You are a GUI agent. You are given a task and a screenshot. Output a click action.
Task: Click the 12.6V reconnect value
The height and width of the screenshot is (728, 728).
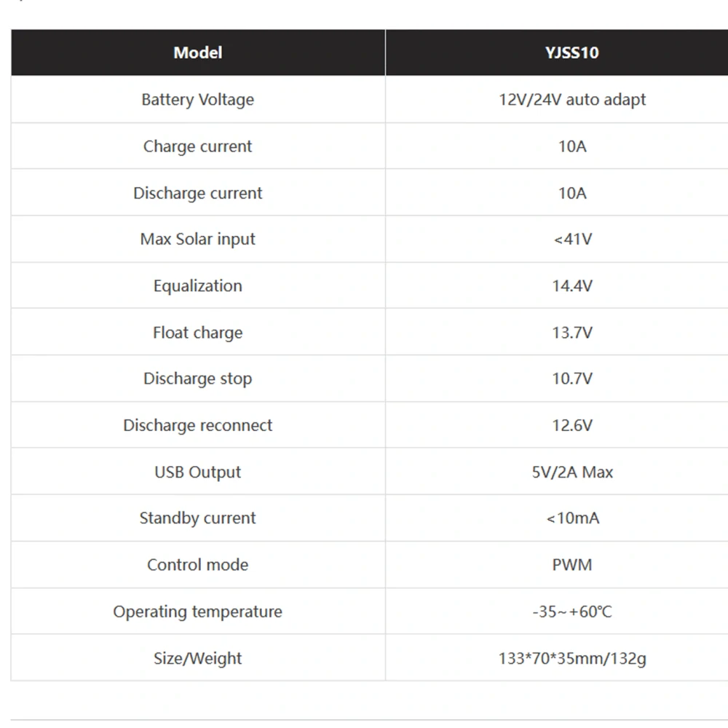pyautogui.click(x=572, y=425)
